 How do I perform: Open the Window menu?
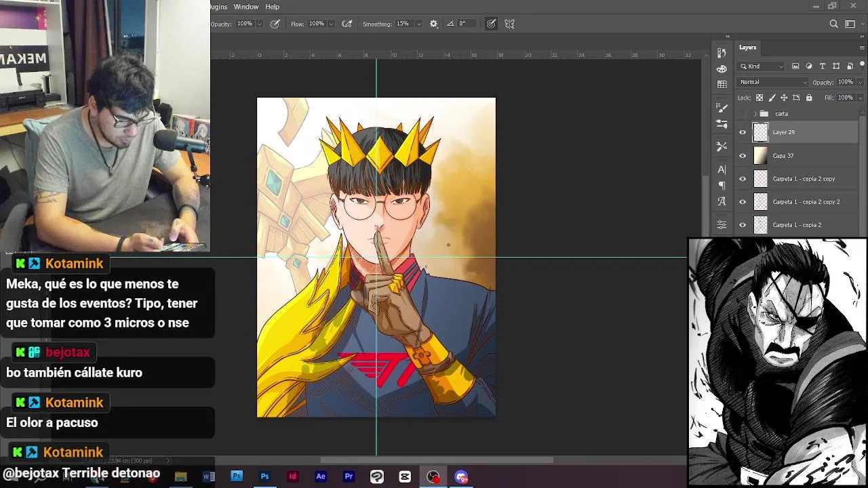tap(245, 7)
